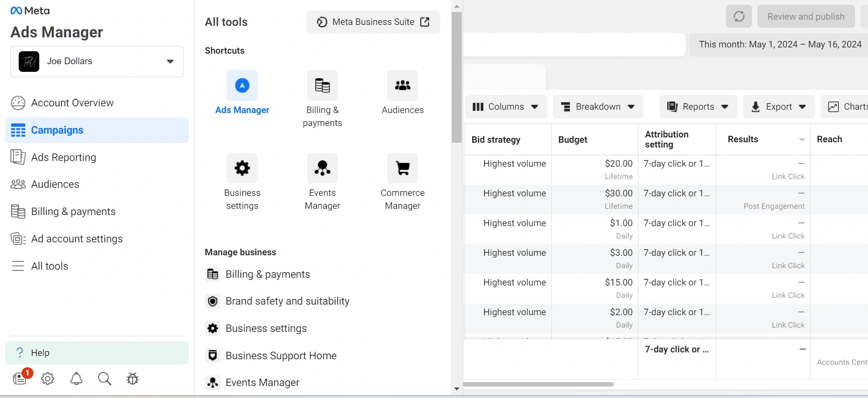
Task: Click the search magnifier icon in the sidebar
Action: pos(104,379)
